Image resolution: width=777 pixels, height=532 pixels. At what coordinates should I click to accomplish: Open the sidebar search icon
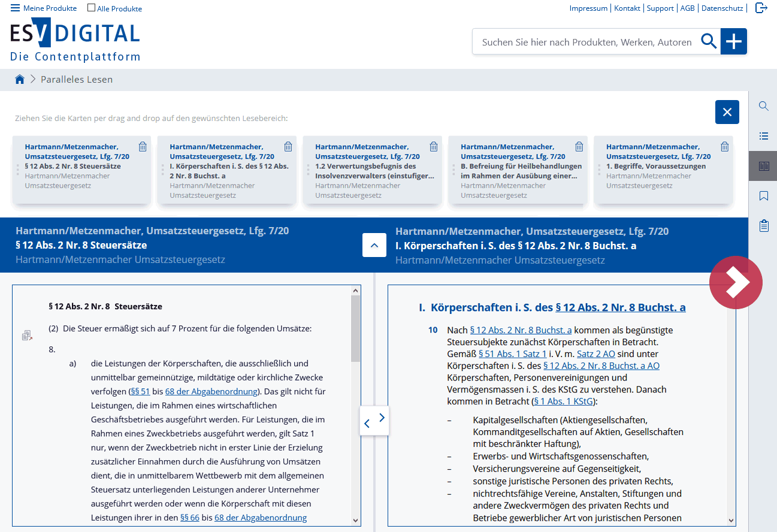click(764, 106)
